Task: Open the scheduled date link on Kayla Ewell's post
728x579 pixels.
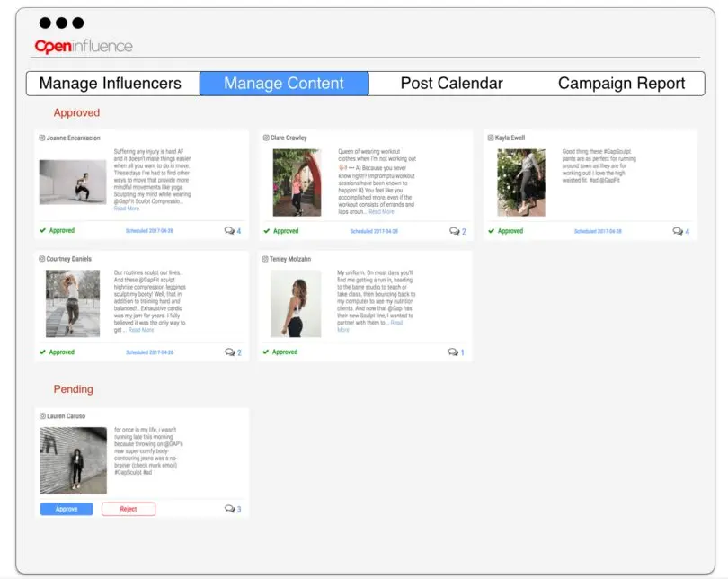Action: pyautogui.click(x=597, y=231)
